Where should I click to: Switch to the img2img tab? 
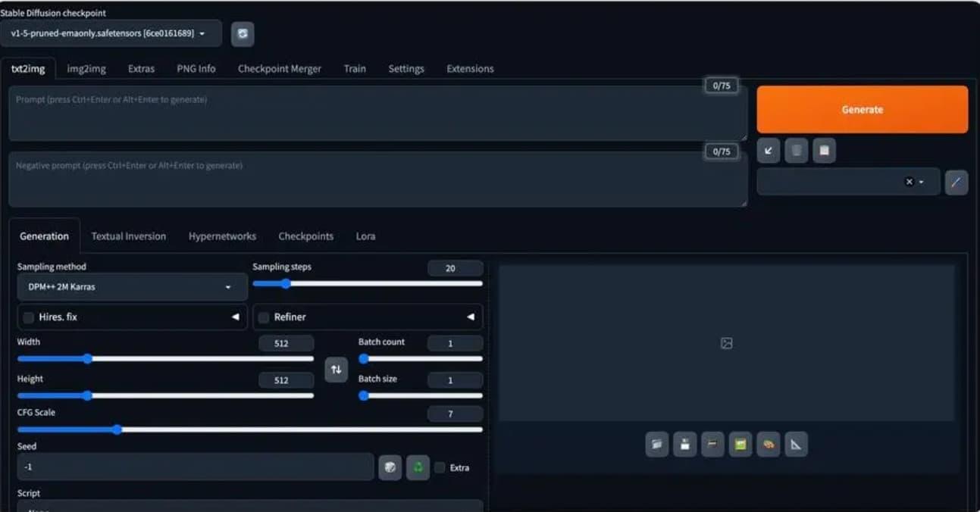pos(86,69)
